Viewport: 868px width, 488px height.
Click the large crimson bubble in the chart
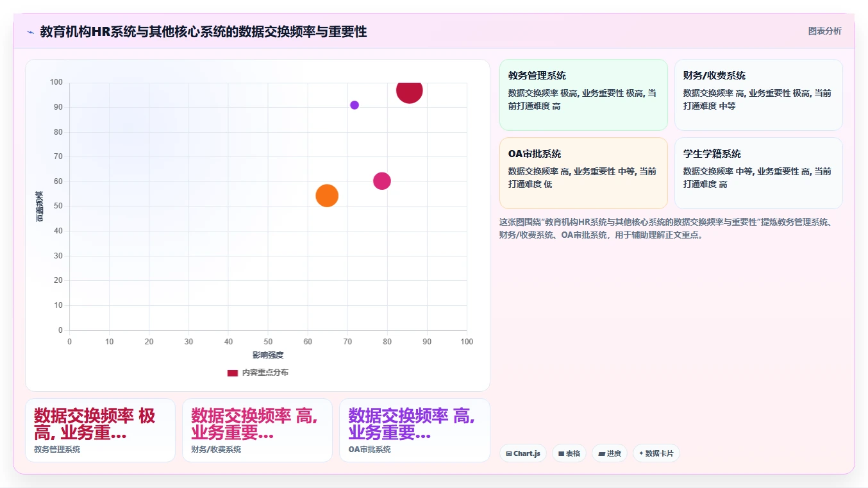coord(409,90)
